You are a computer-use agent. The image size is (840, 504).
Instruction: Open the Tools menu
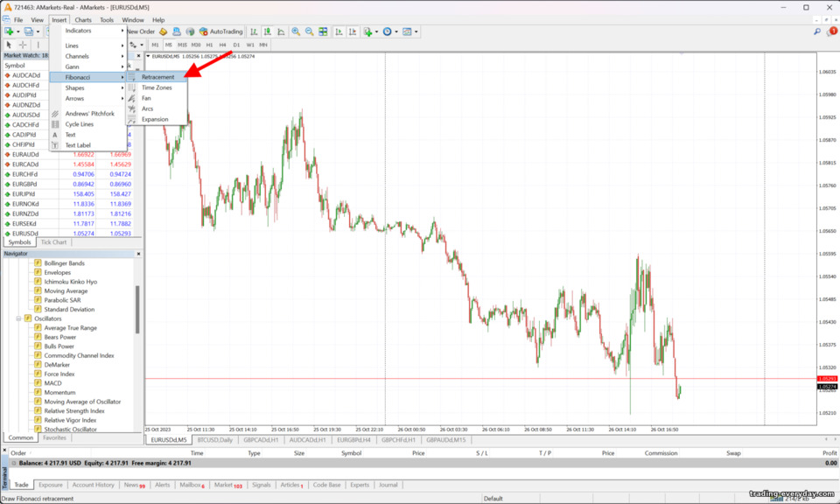coord(107,20)
